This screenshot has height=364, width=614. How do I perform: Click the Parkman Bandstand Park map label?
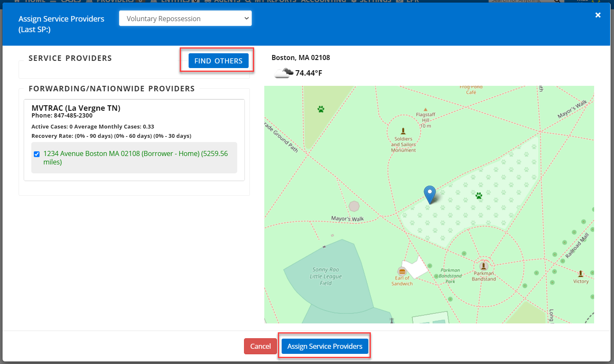coord(450,276)
